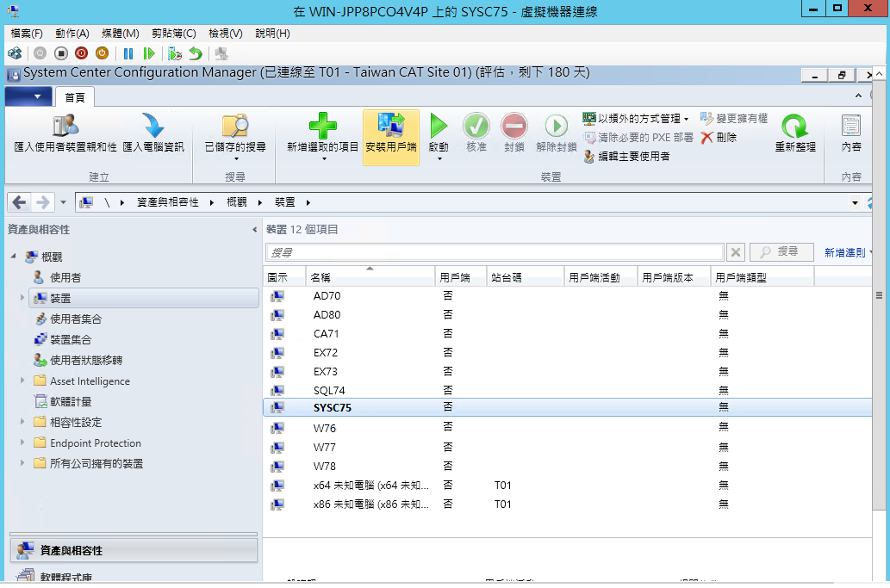Open 以頻外的方式管理 dropdown
Screen dimensions: 890x588
coord(636,118)
